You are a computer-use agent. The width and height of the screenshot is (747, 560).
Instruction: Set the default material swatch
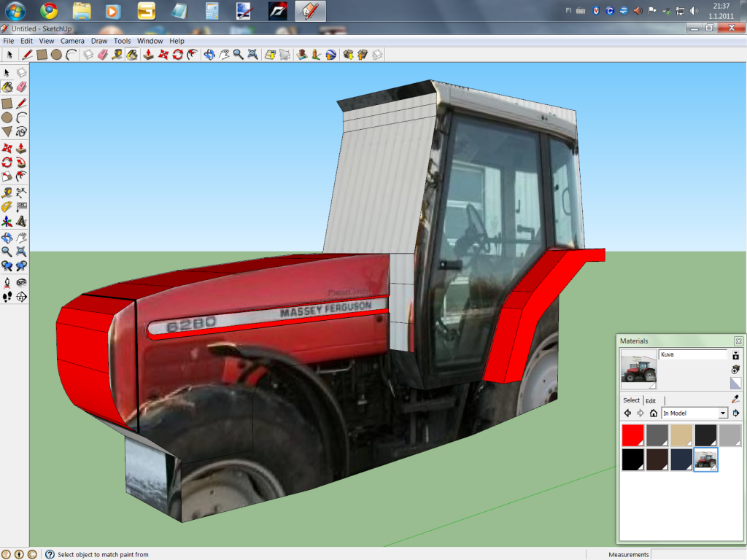735,384
